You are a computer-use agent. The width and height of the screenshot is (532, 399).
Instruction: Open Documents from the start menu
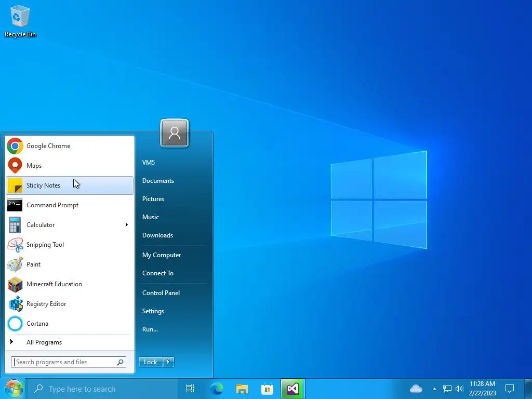click(158, 181)
